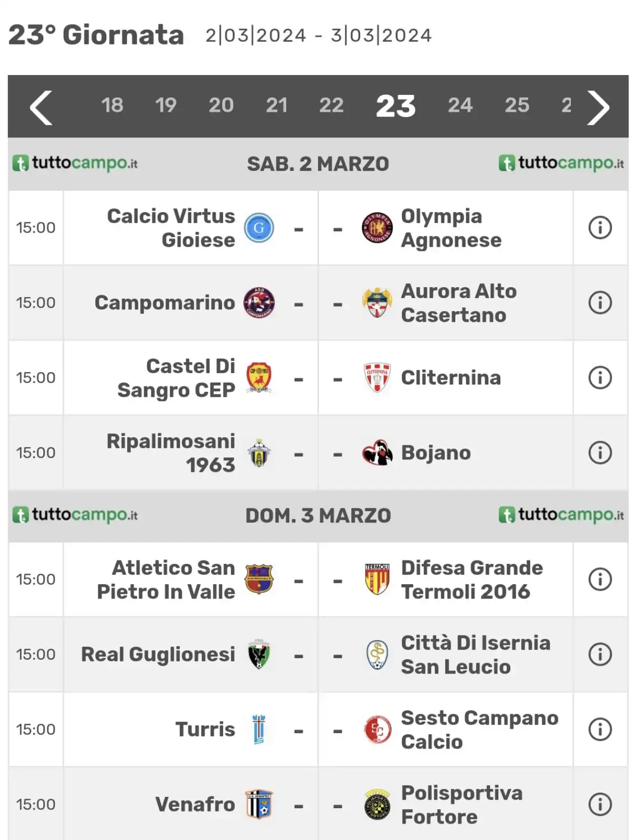Image resolution: width=636 pixels, height=840 pixels.
Task: Click the Bojano team logo
Action: 377,453
